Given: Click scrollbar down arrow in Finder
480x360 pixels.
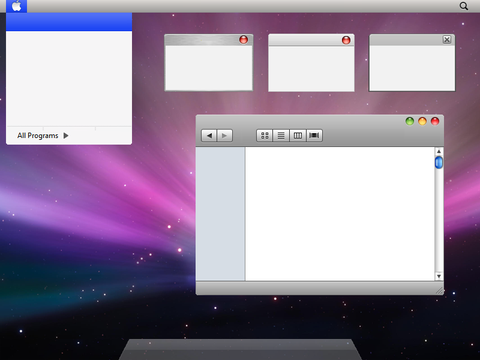Looking at the screenshot, I should point(439,276).
